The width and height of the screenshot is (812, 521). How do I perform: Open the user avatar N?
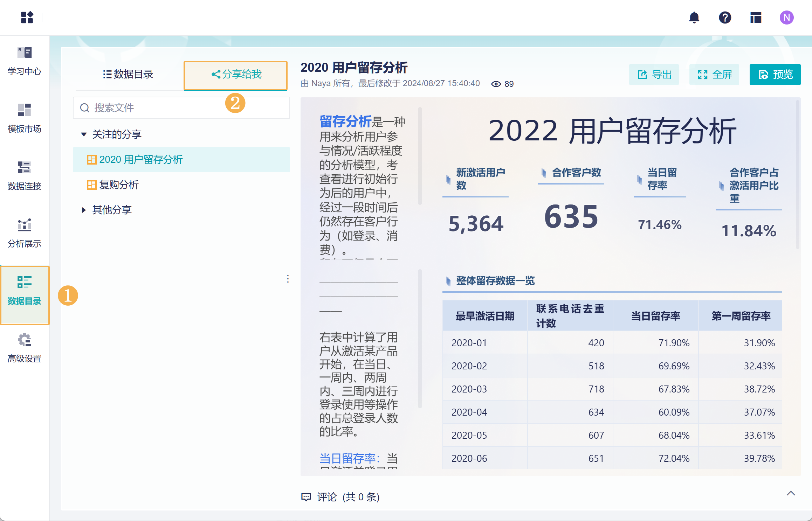click(x=786, y=18)
